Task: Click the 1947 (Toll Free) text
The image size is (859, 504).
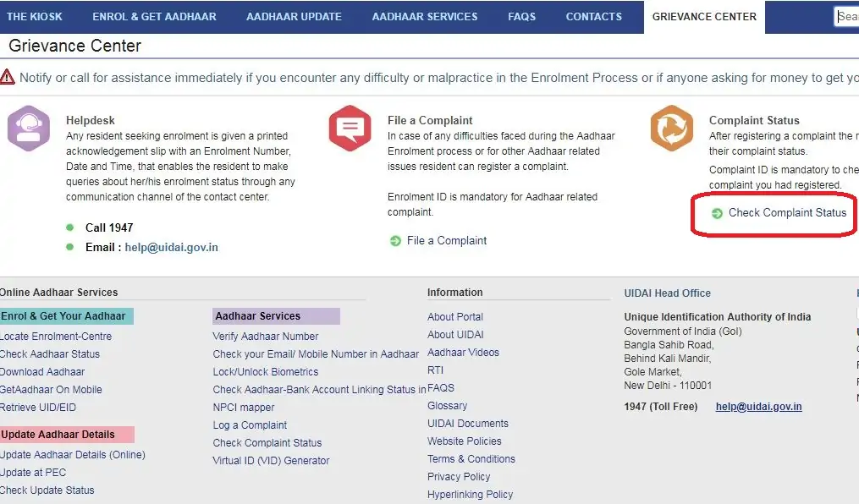Action: [x=661, y=407]
